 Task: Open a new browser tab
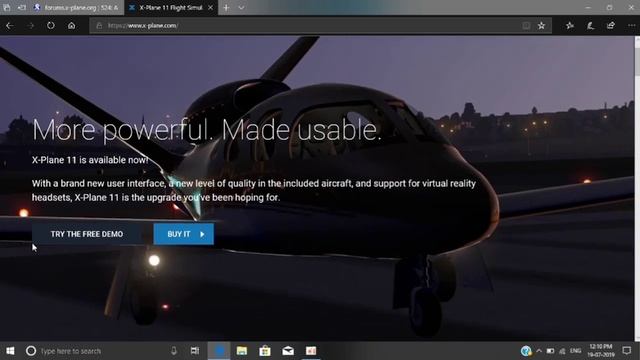click(226, 7)
